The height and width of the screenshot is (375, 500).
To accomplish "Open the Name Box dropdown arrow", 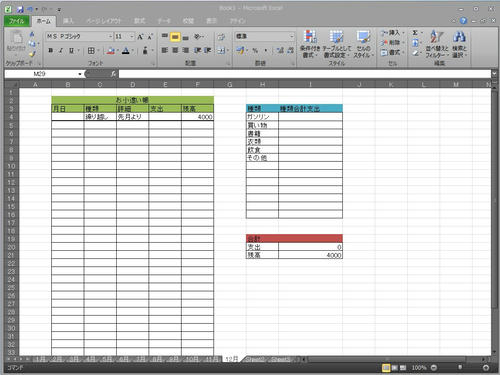I will click(80, 74).
